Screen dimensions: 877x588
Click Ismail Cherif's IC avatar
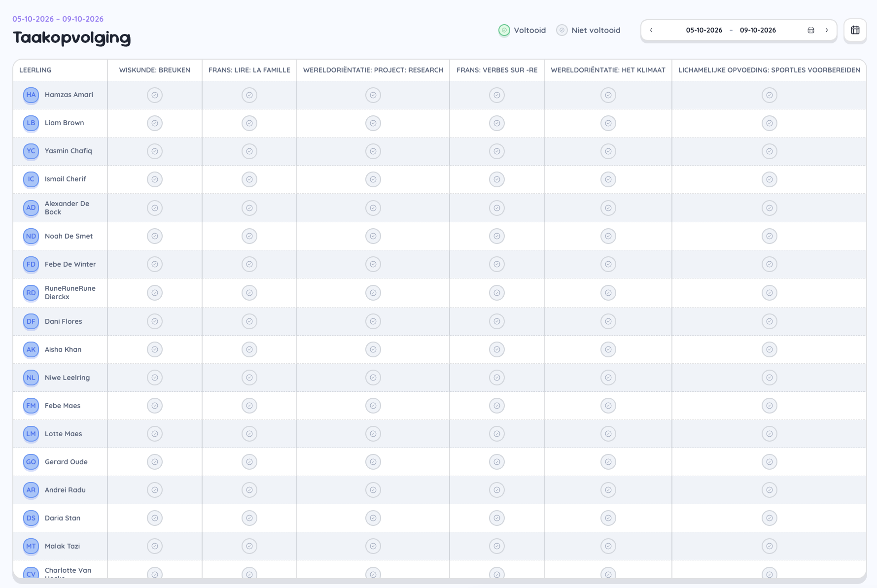(x=31, y=179)
